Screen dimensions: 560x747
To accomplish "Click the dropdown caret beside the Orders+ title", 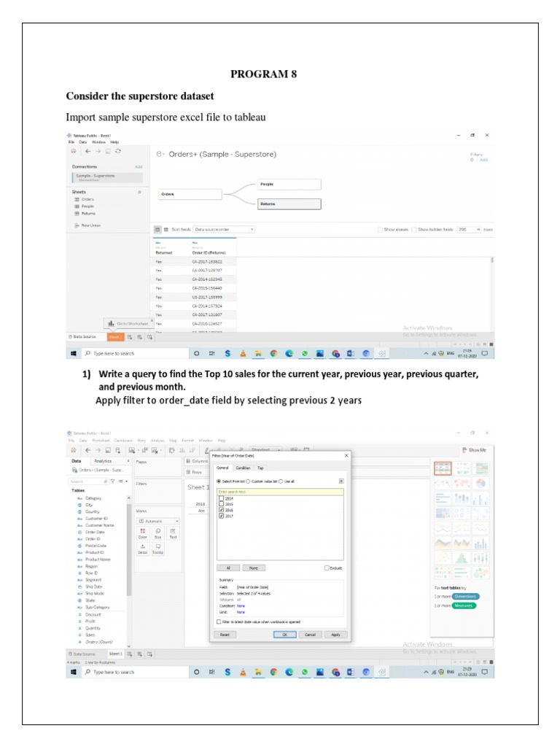I will coord(163,155).
